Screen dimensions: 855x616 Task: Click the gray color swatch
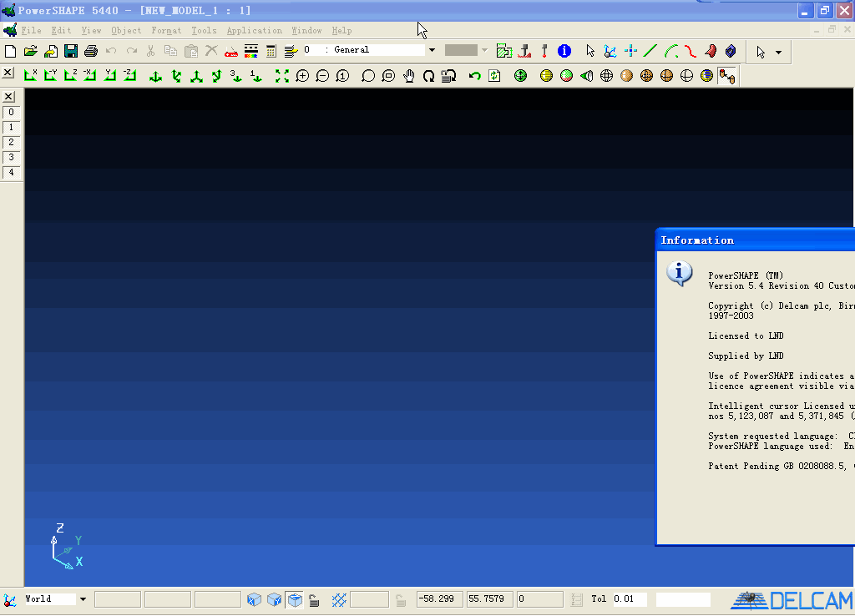pos(461,50)
